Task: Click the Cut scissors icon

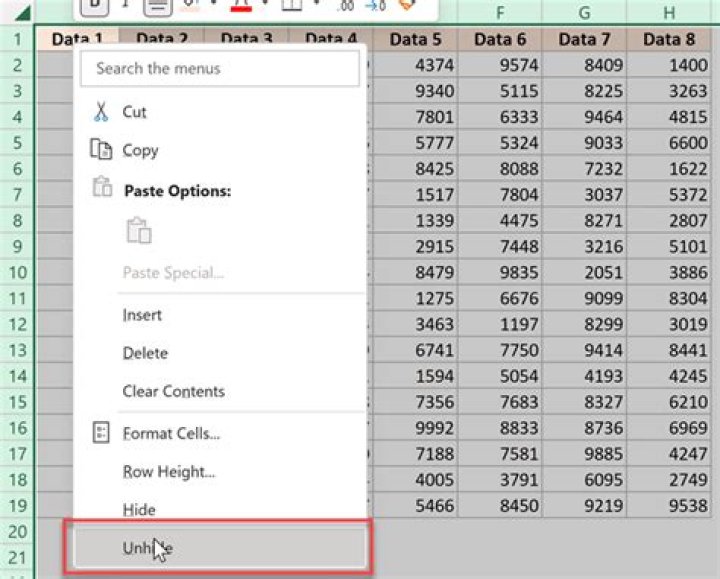Action: click(101, 112)
